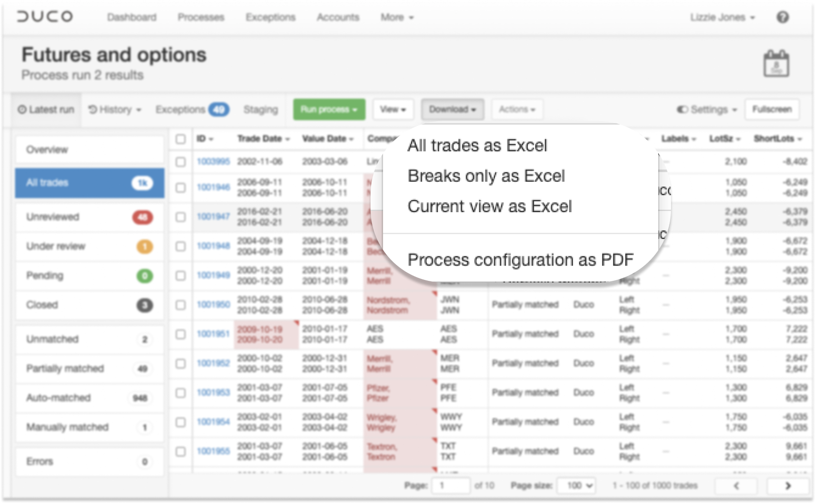Switch to the Latest run tab
Viewport: 816px width, 504px height.
tap(46, 110)
